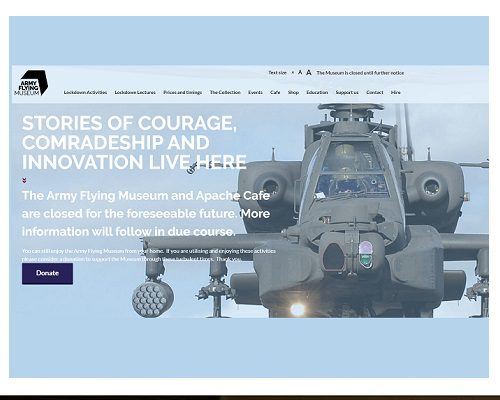Click the 'Stories of courage' headline text
The width and height of the screenshot is (500, 400).
pos(134,143)
